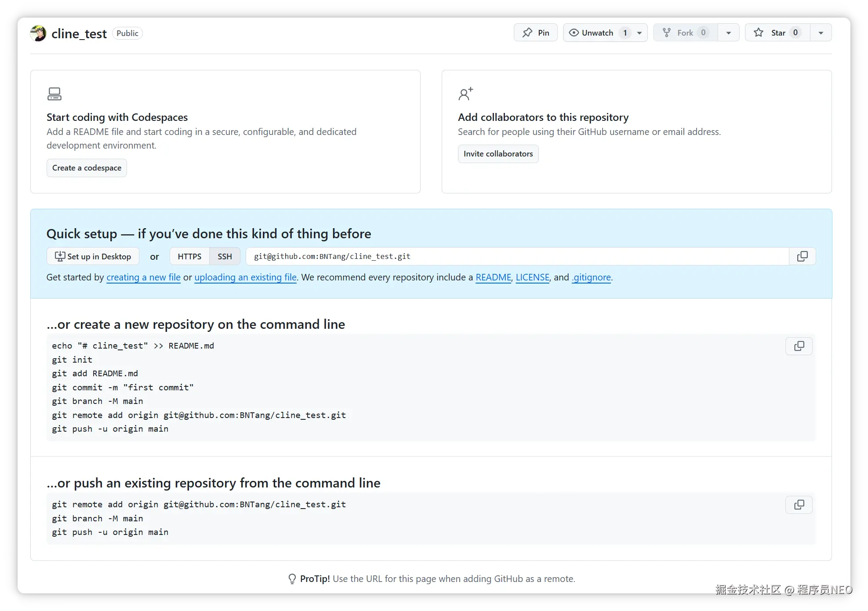The height and width of the screenshot is (611, 868).
Task: Click Create a codespace button
Action: (87, 168)
